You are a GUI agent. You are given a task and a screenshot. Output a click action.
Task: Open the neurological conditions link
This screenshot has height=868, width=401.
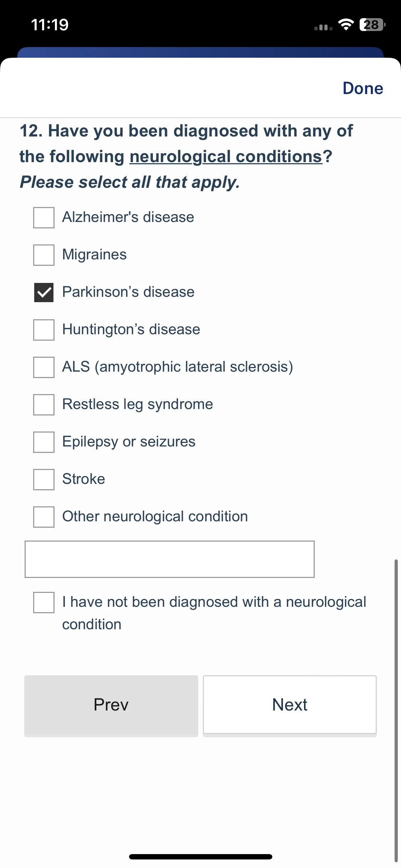(x=226, y=157)
